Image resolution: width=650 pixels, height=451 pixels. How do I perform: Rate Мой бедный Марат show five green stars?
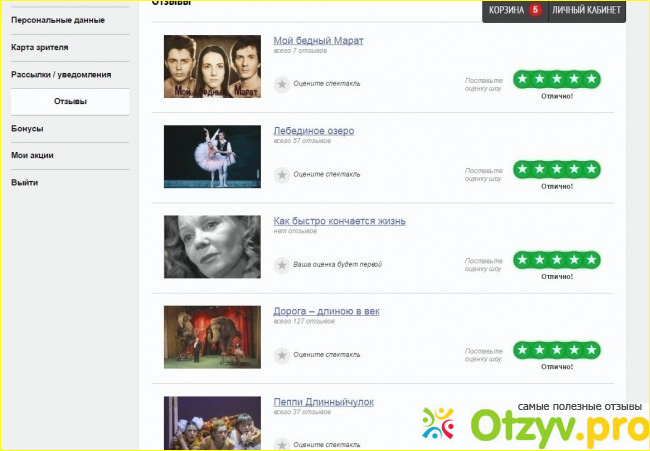tap(591, 79)
